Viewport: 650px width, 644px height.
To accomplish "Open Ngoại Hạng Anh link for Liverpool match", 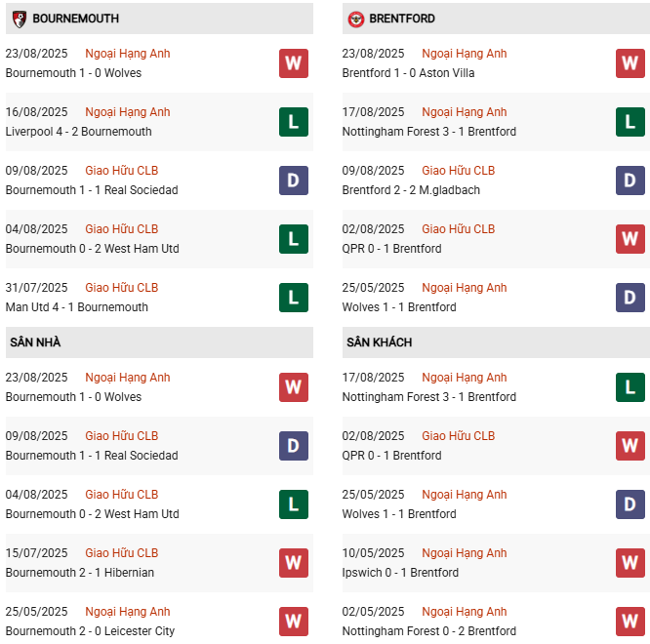I will [x=127, y=112].
